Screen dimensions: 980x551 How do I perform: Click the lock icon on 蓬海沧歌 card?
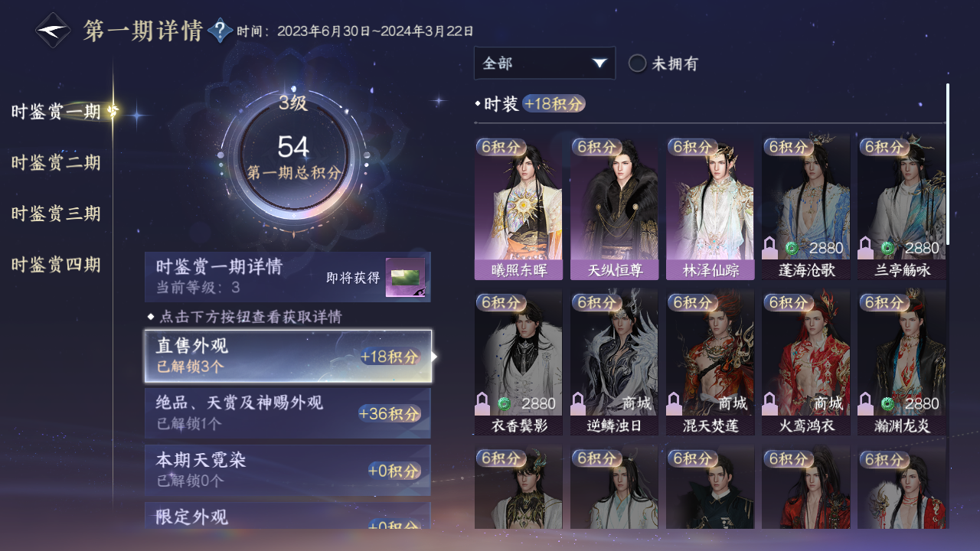(771, 247)
